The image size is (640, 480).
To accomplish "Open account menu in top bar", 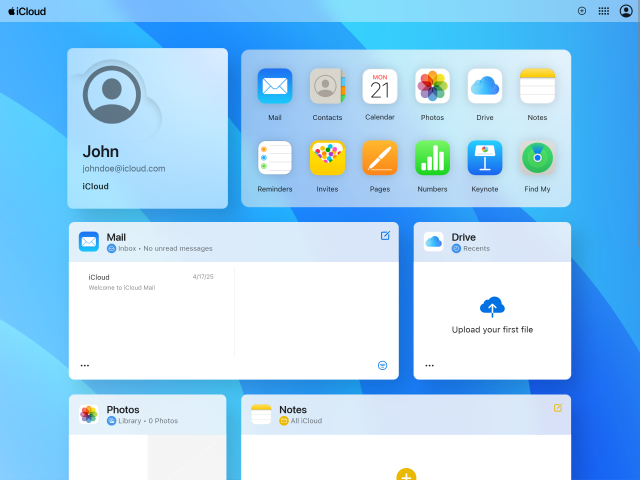I will pos(626,11).
